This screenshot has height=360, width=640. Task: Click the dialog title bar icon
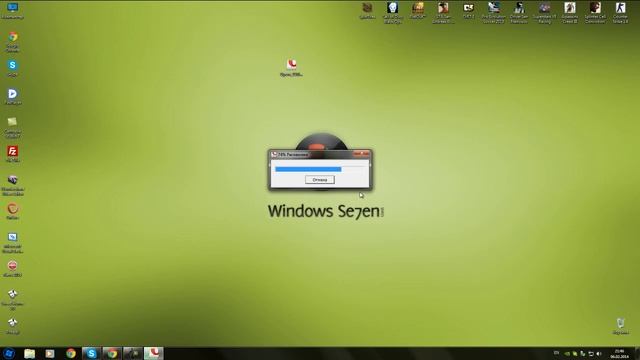(274, 154)
